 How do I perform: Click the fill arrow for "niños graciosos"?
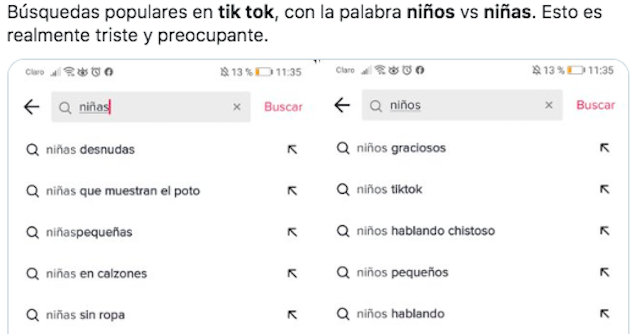tap(604, 148)
